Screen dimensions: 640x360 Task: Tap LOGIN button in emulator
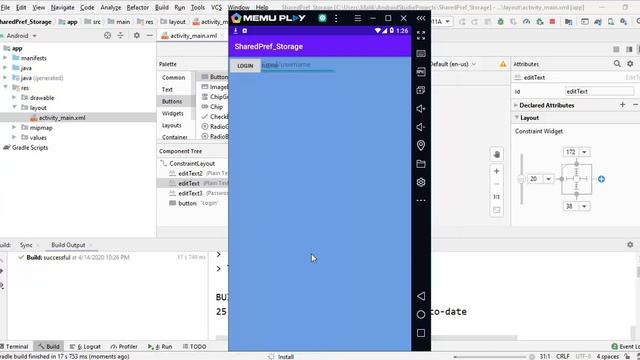245,66
